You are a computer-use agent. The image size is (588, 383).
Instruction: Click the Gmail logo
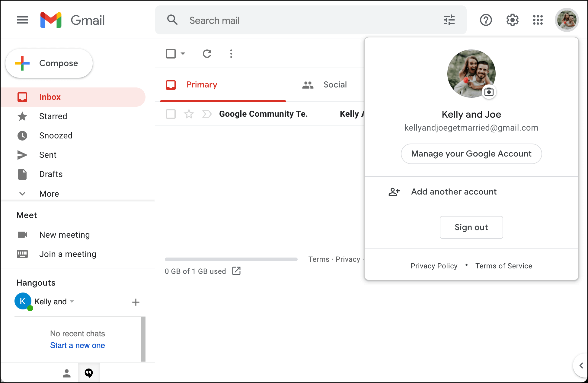[x=72, y=20]
